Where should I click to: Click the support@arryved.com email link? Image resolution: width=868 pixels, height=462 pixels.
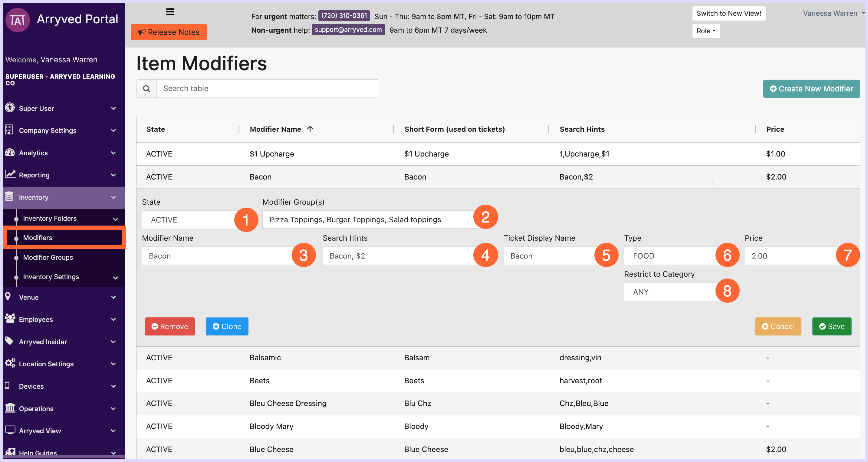pos(348,30)
